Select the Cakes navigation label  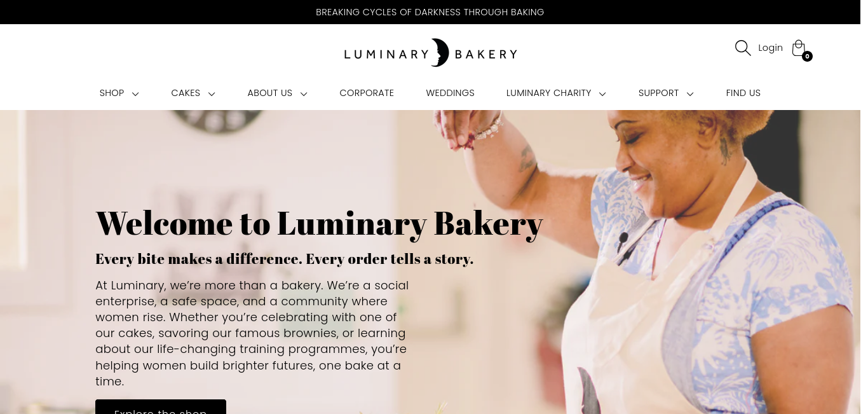coord(186,93)
